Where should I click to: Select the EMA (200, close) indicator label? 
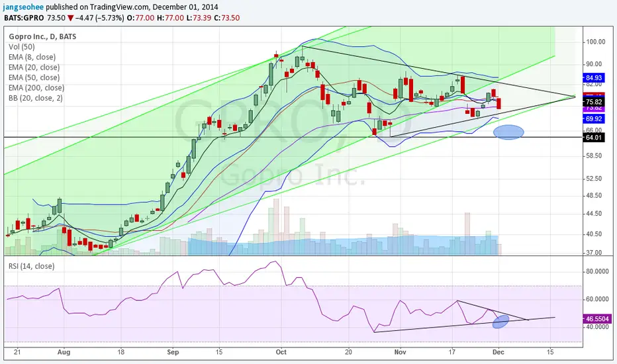click(x=36, y=88)
